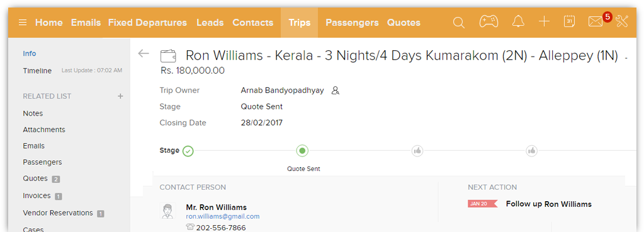Viewport: 644px width, 232px height.
Task: Change trip owner via person icon
Action: coord(336,91)
